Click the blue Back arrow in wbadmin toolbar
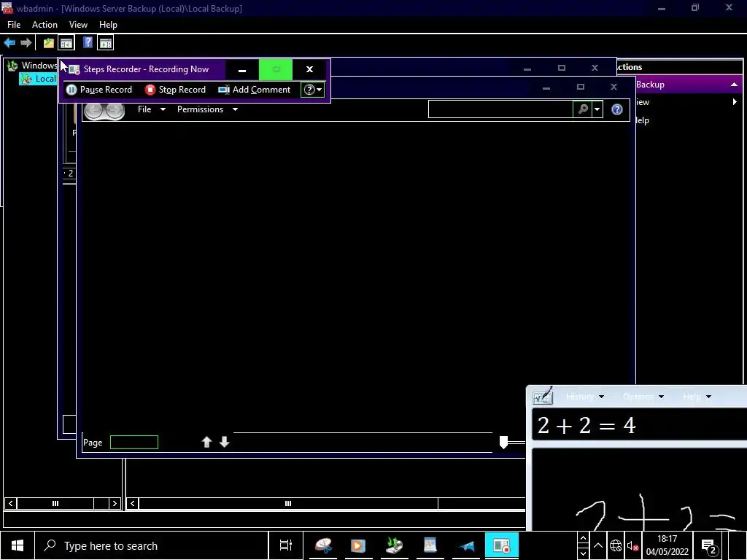The image size is (747, 560). point(9,43)
